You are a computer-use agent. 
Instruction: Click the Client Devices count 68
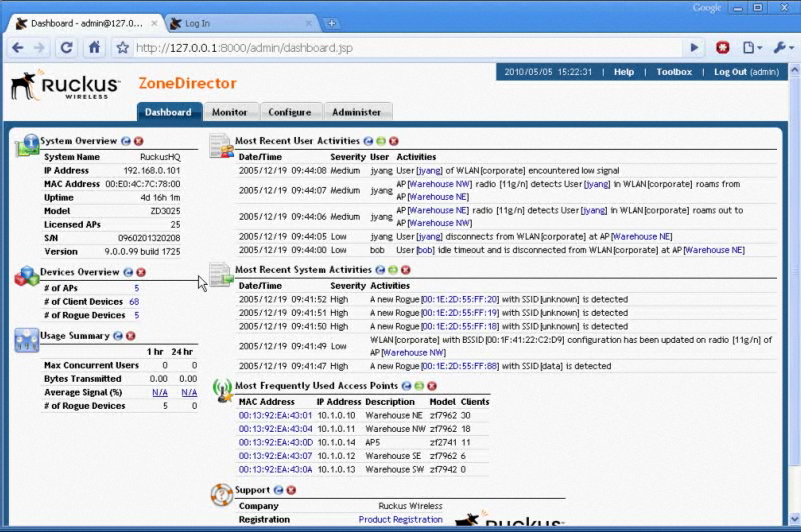coord(134,302)
